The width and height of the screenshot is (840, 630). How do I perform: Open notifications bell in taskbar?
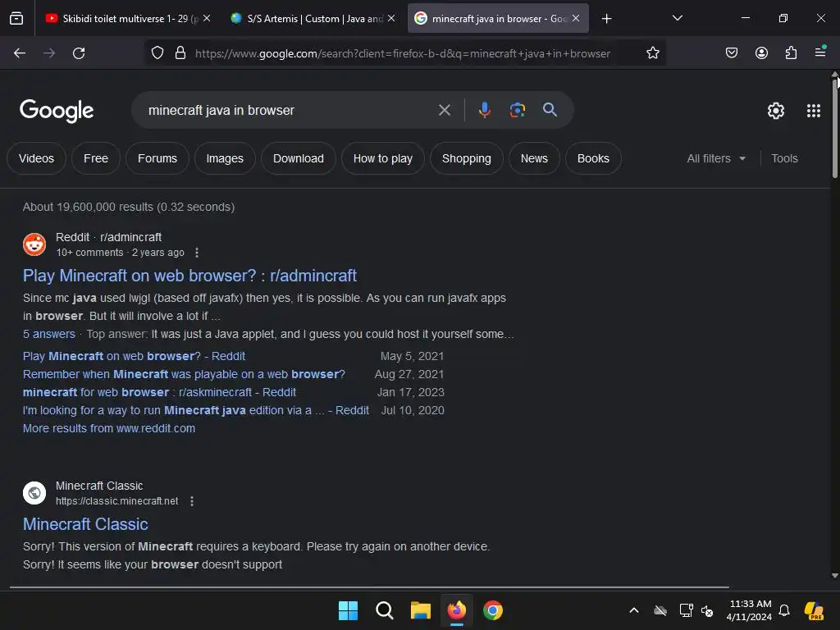tap(784, 610)
